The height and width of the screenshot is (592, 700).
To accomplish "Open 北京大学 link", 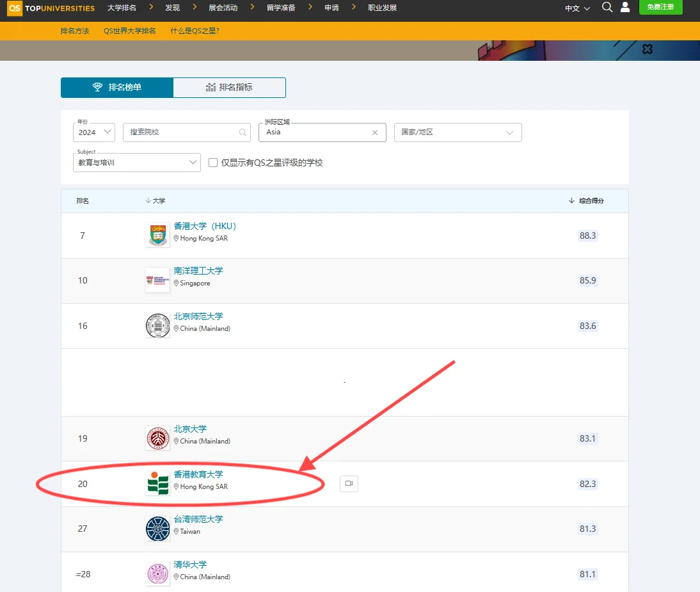I will pyautogui.click(x=190, y=429).
